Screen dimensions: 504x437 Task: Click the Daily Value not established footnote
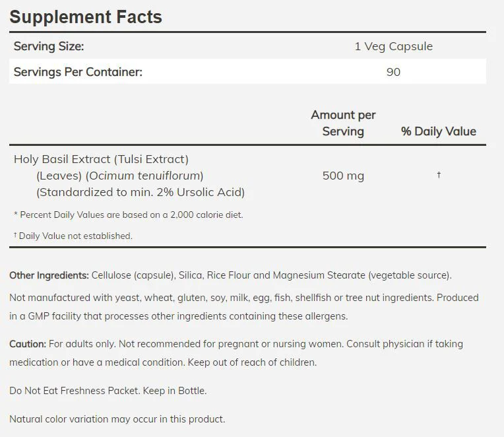coord(73,236)
